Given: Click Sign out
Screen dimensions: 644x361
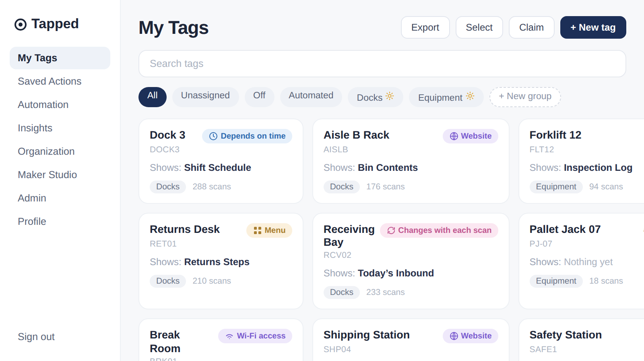Looking at the screenshot, I should 36,337.
